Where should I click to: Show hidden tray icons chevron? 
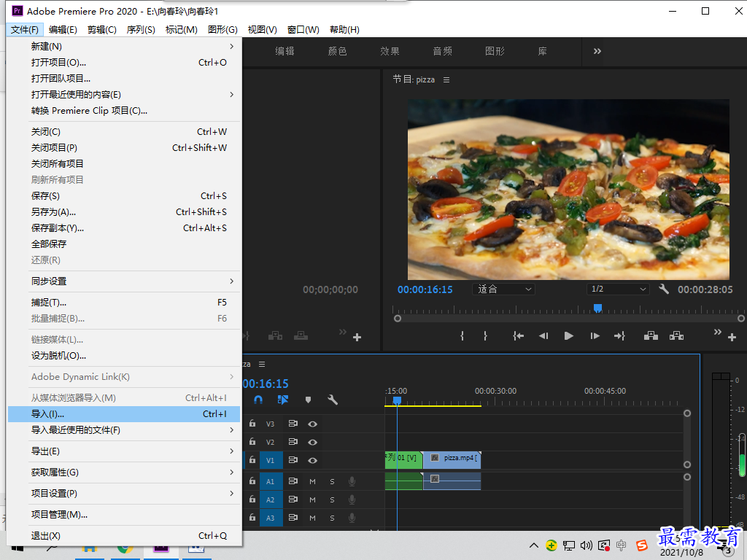pos(533,545)
